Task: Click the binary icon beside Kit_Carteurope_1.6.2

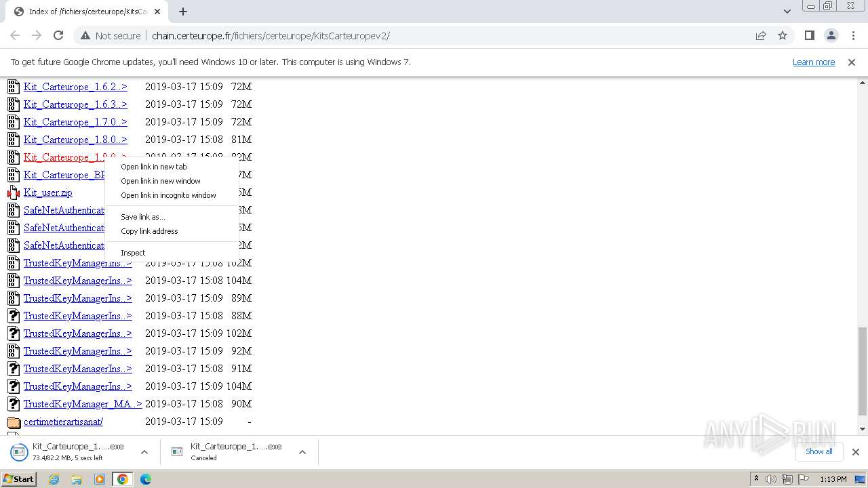Action: coord(14,87)
